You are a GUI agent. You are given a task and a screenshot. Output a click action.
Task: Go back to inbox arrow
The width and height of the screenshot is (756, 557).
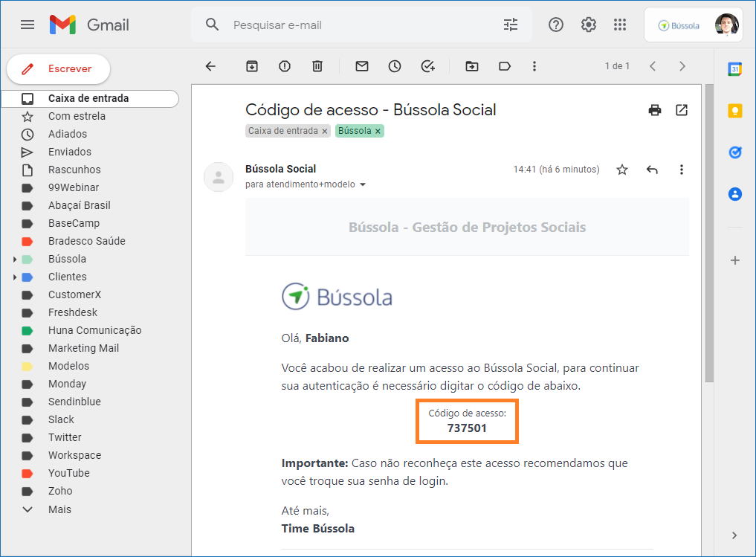[210, 66]
